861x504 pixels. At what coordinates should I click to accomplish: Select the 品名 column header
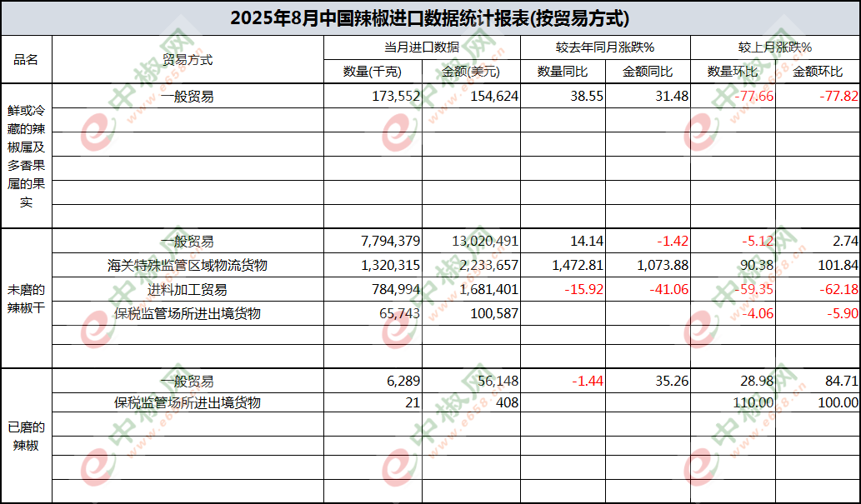[x=26, y=59]
